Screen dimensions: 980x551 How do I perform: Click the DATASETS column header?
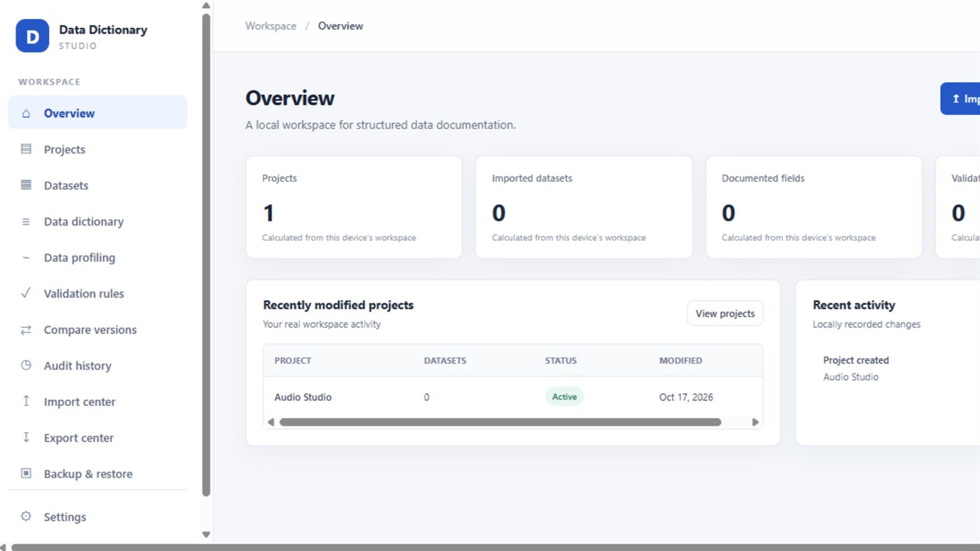pos(445,361)
